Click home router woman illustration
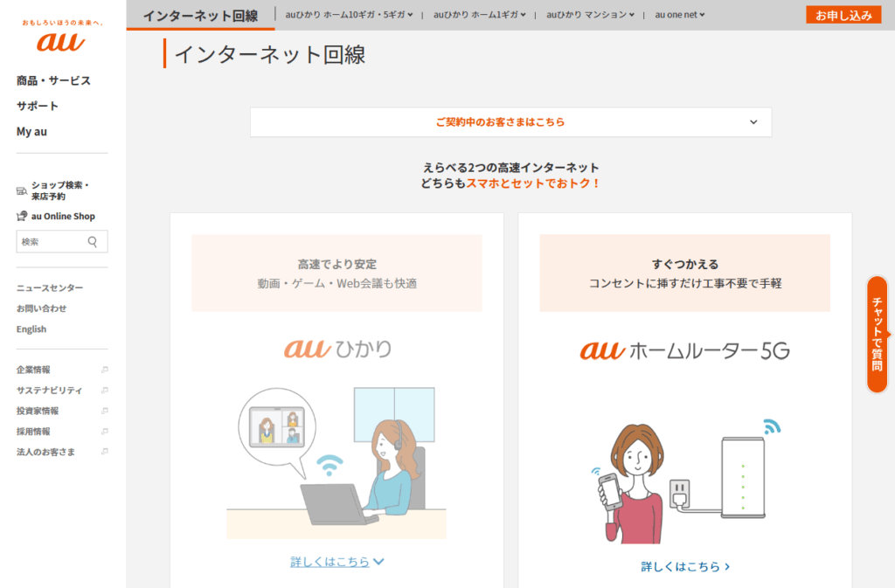The image size is (895, 588). pos(685,481)
